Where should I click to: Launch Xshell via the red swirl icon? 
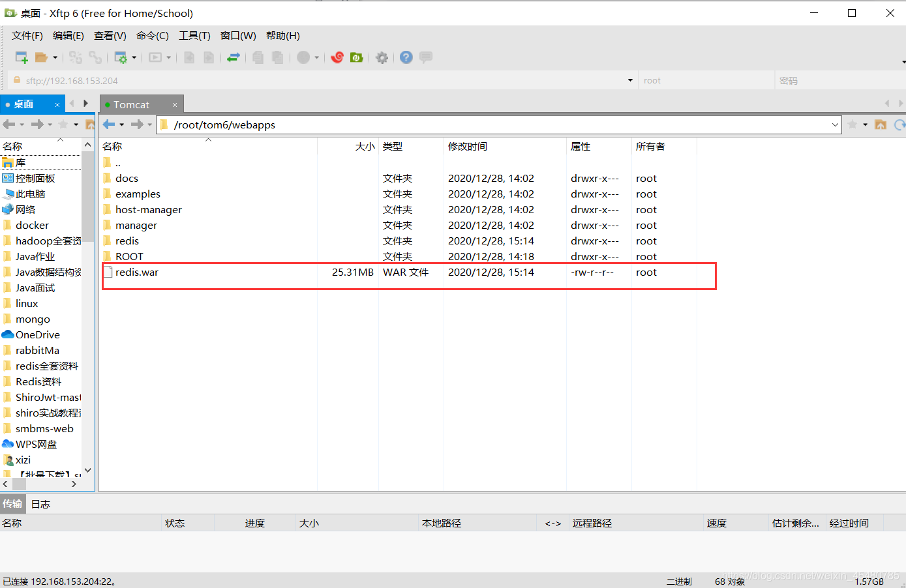[x=337, y=57]
